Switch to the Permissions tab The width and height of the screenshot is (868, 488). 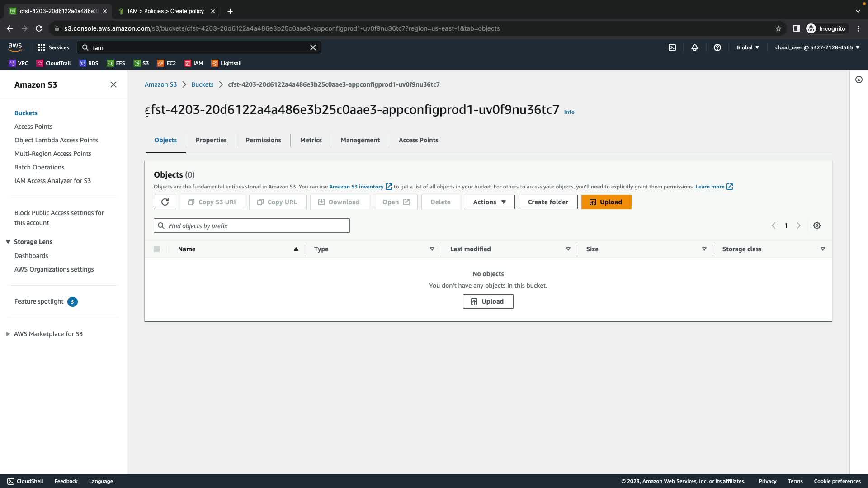coord(263,140)
